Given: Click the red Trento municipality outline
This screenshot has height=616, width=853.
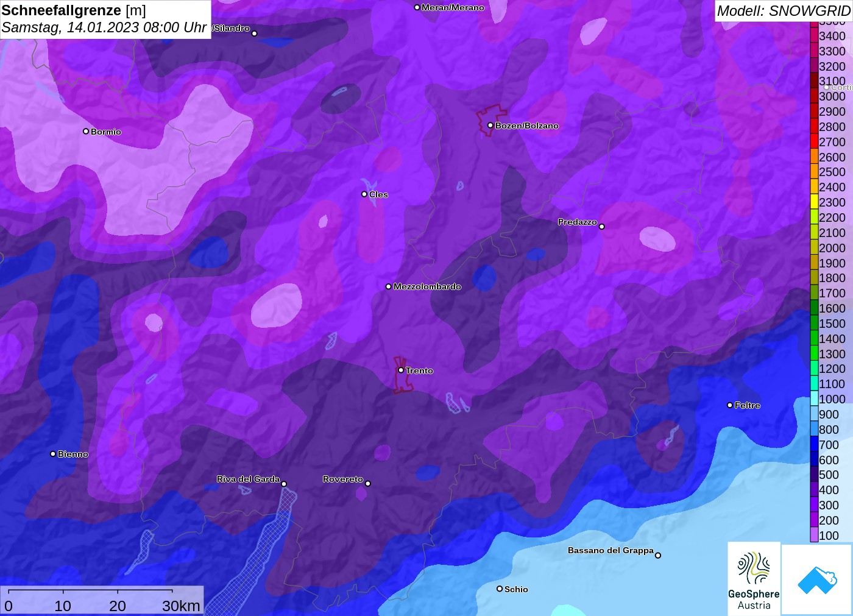Looking at the screenshot, I should click(402, 375).
